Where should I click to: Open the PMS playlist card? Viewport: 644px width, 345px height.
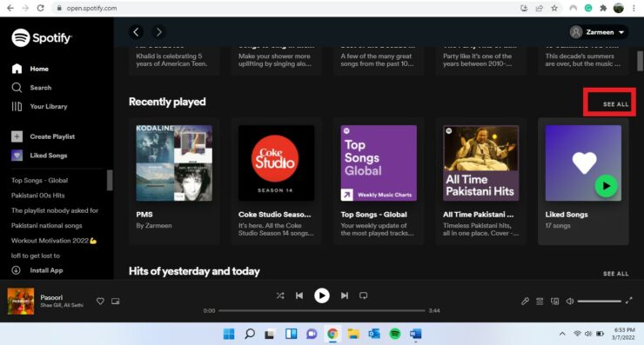174,182
